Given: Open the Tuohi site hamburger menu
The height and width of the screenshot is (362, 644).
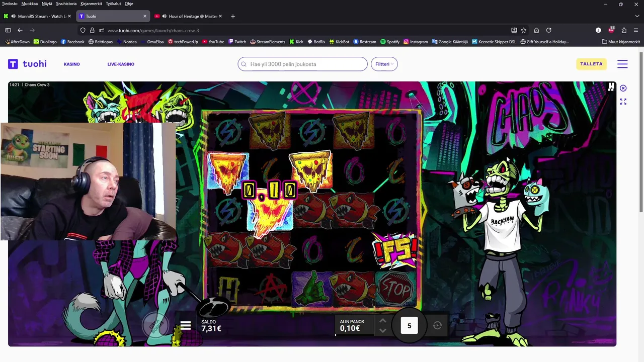Looking at the screenshot, I should coord(622,64).
